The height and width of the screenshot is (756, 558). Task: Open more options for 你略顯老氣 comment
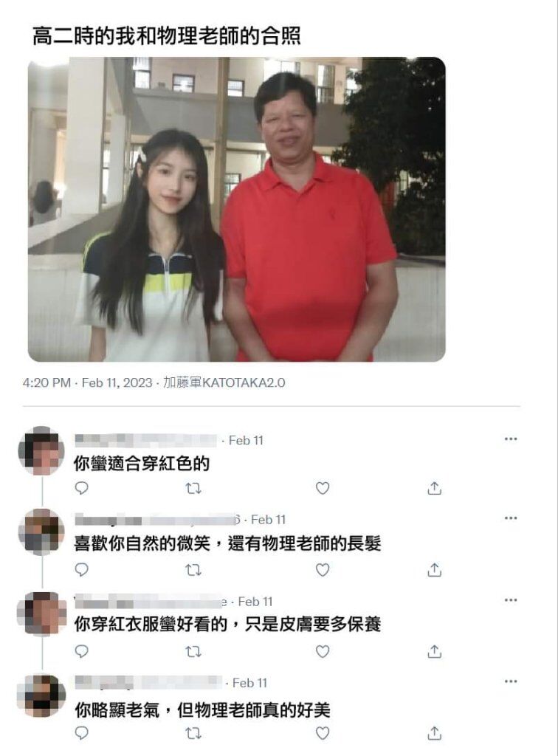(x=511, y=681)
